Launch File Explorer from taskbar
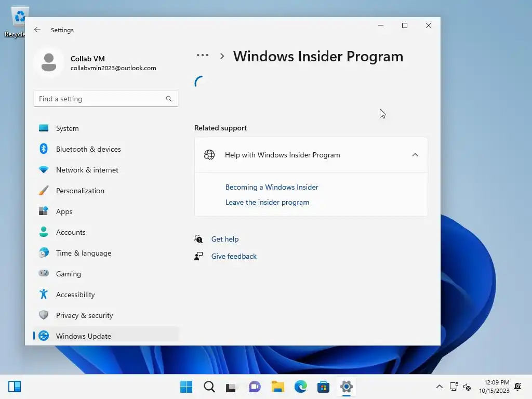Viewport: 532px width, 399px height. [x=277, y=387]
